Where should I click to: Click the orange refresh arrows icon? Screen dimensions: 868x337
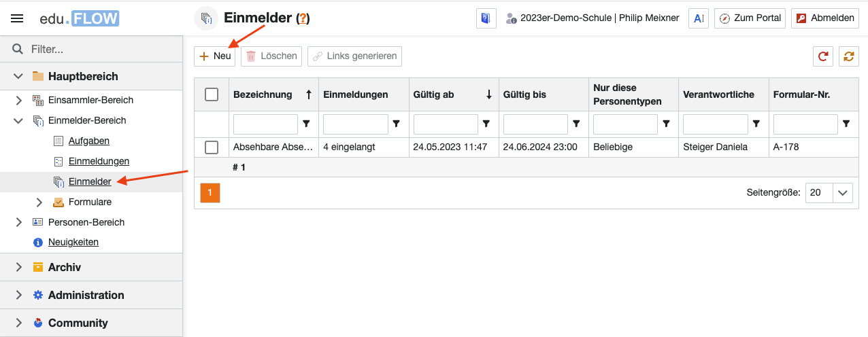click(x=848, y=56)
